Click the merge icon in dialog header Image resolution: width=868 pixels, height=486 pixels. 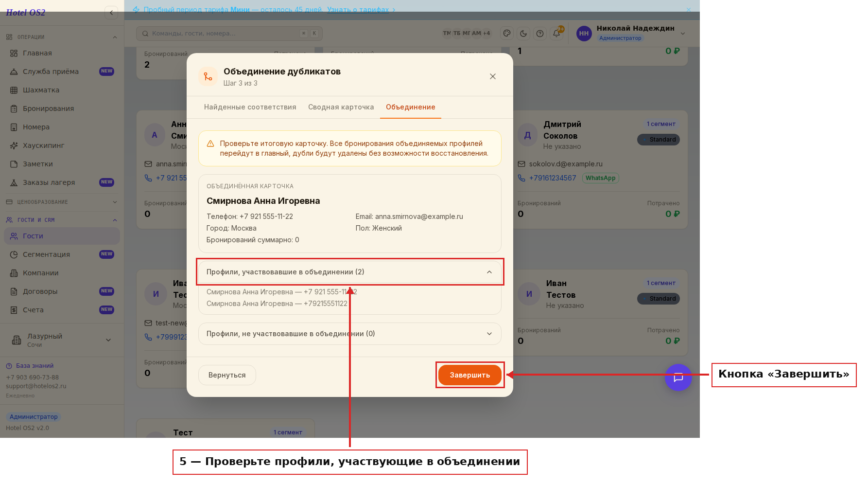[208, 76]
